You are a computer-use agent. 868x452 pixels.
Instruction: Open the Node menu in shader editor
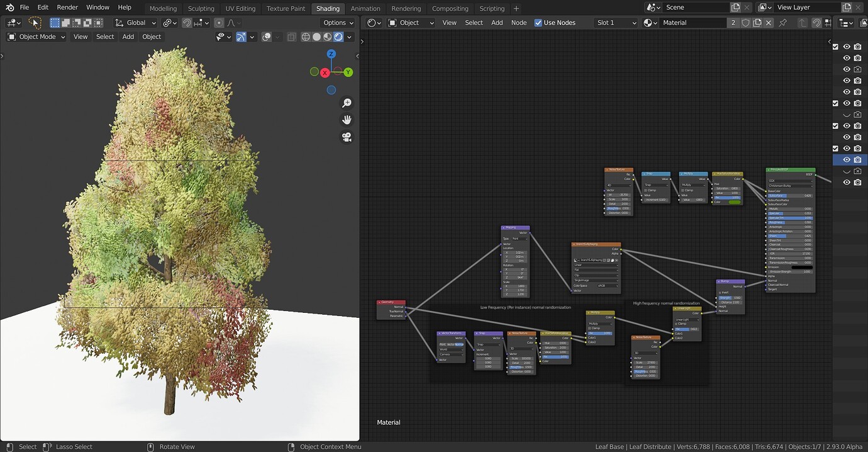(x=519, y=23)
